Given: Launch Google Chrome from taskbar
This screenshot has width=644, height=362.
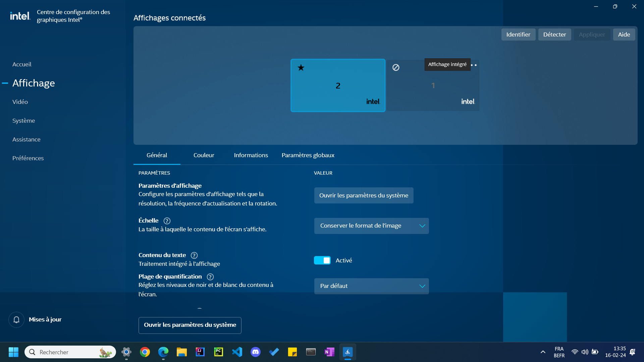Looking at the screenshot, I should pos(145,352).
